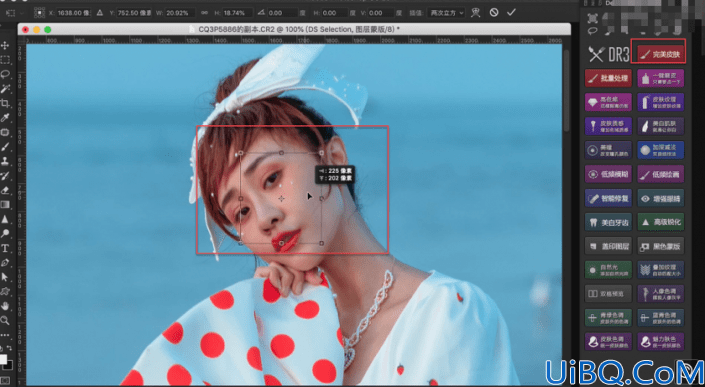Switch to warp mode icon
The width and height of the screenshot is (705, 387).
pos(476,13)
